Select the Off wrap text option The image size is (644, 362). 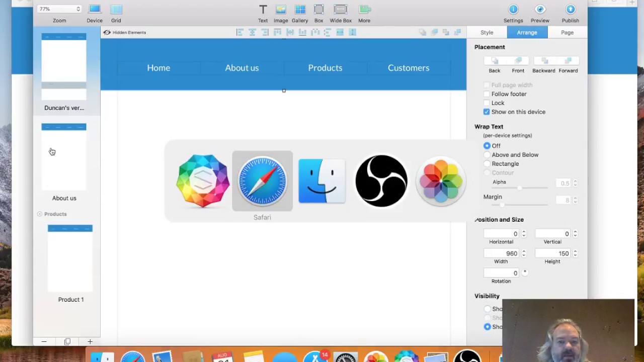(x=487, y=146)
